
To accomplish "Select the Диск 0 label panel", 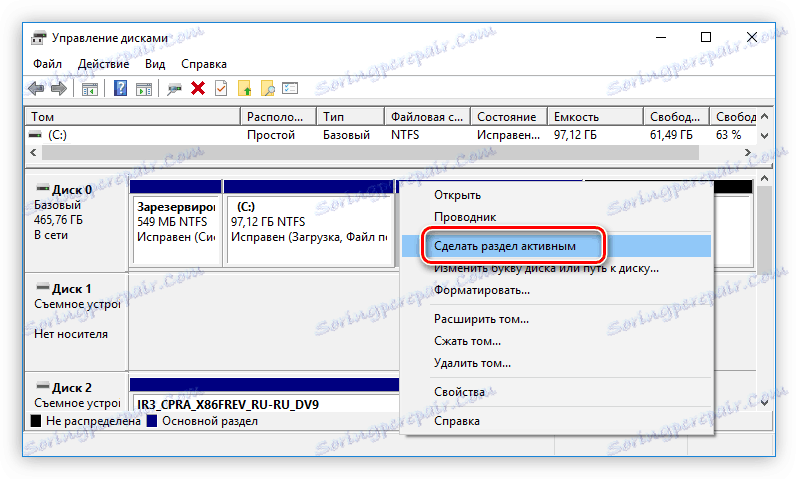I will point(76,223).
